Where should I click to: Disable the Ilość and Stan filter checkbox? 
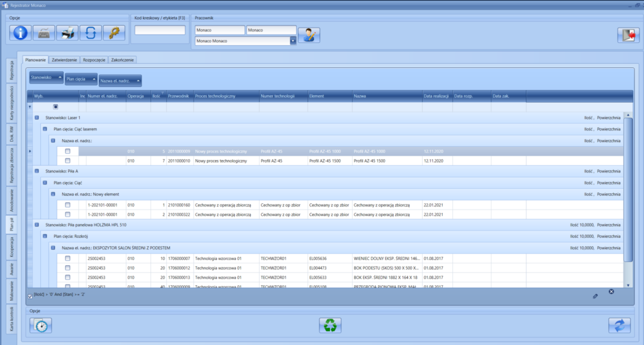30,296
